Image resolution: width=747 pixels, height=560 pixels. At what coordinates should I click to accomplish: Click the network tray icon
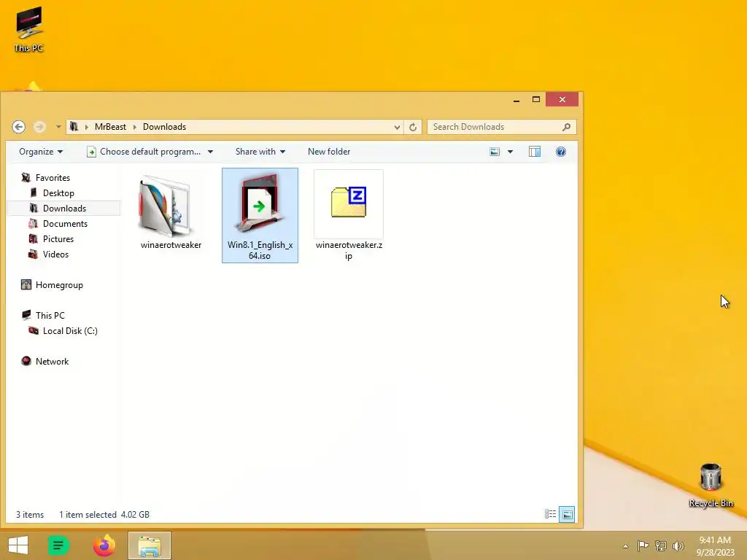[x=660, y=545]
